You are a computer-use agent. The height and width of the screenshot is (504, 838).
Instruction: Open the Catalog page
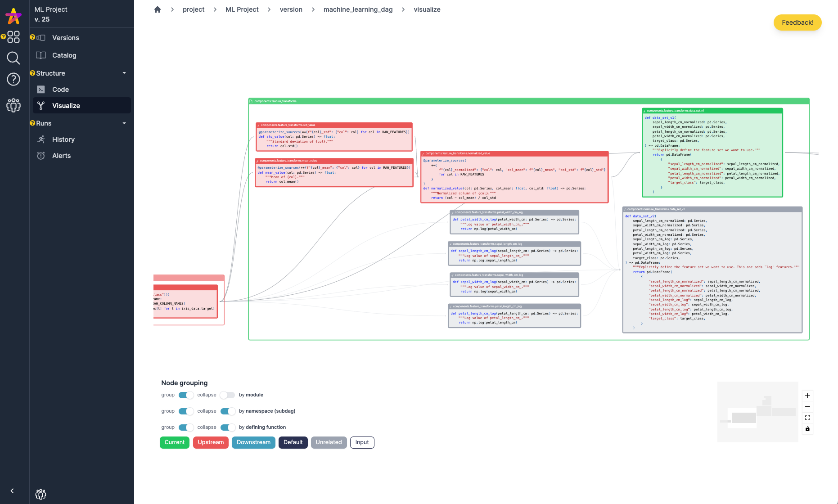[64, 55]
